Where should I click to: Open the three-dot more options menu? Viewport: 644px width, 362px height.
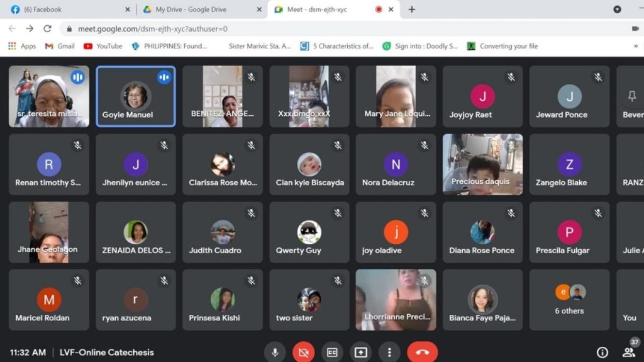[x=390, y=353]
